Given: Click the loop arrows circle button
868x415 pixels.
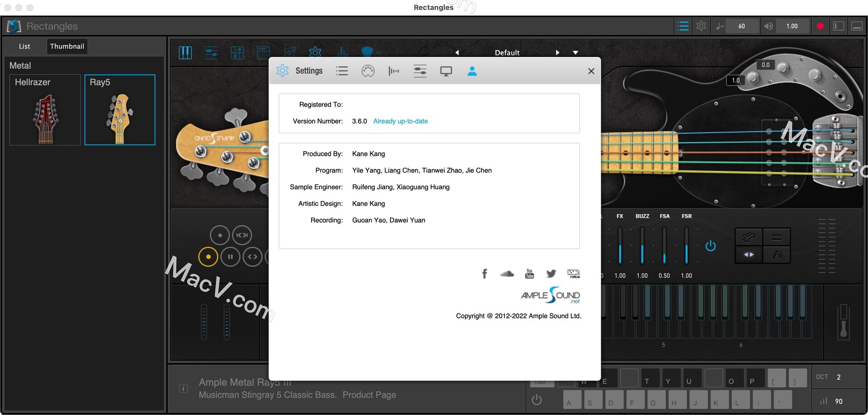Looking at the screenshot, I should click(253, 256).
